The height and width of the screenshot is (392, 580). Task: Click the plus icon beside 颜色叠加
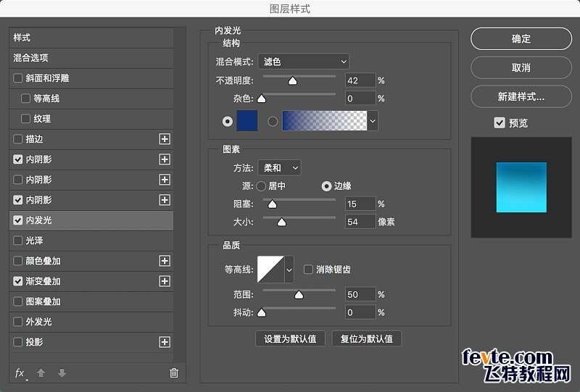pos(165,261)
